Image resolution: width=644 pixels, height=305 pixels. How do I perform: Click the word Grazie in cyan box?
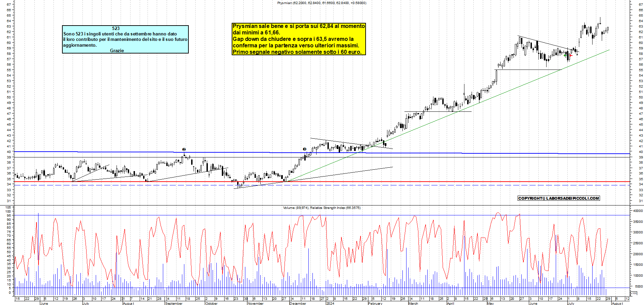tap(117, 50)
